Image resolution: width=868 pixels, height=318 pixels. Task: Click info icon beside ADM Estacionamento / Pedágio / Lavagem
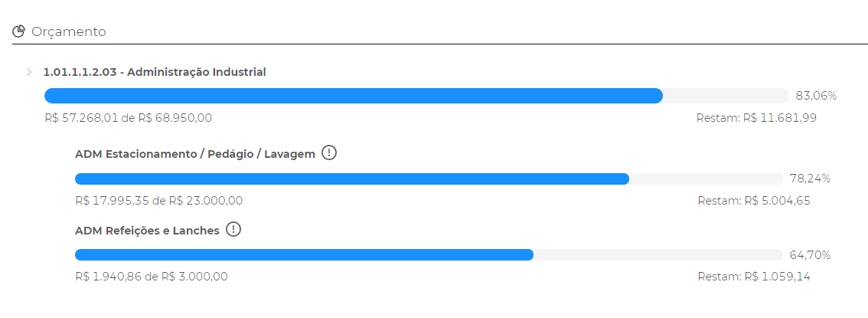[x=329, y=152]
